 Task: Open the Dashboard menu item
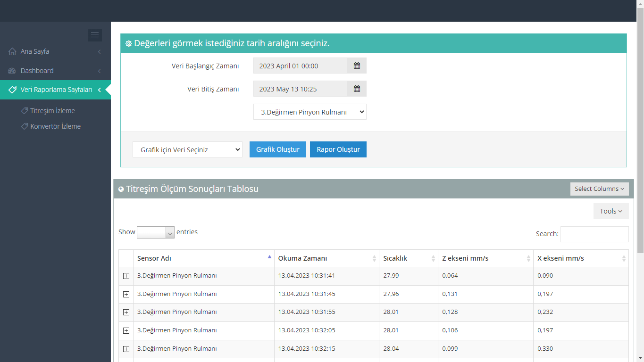coord(55,71)
